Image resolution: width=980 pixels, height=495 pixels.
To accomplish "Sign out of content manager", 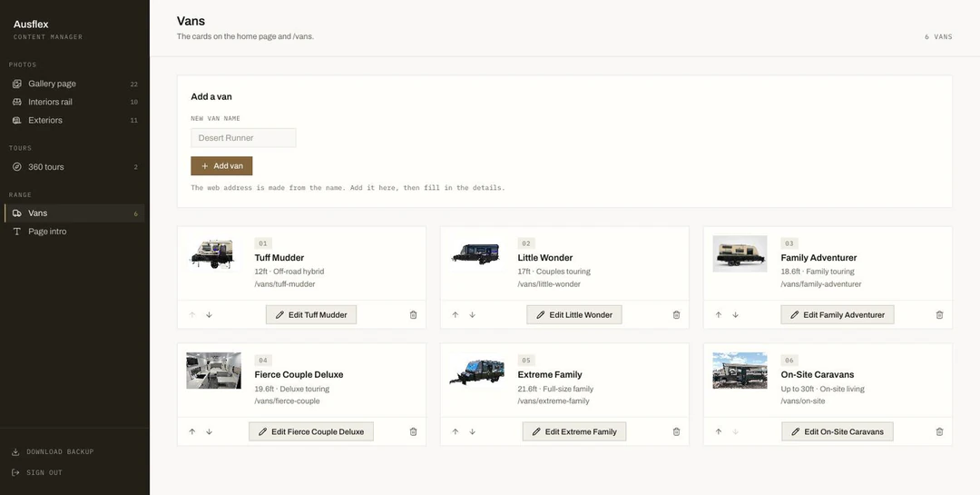I will pyautogui.click(x=37, y=472).
